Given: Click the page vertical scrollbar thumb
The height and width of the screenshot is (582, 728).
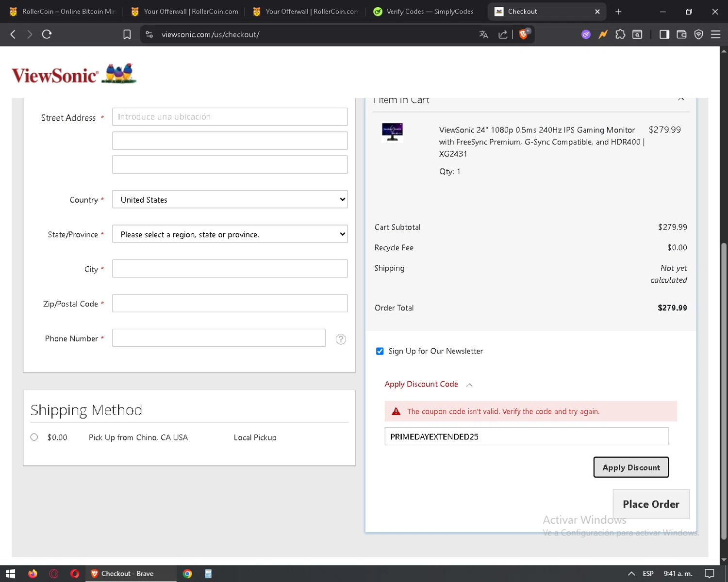Looking at the screenshot, I should (724, 390).
